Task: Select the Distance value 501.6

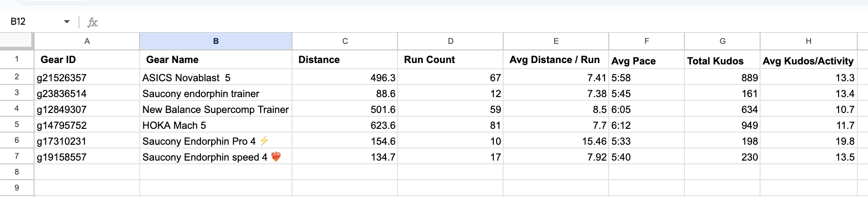Action: (x=345, y=109)
